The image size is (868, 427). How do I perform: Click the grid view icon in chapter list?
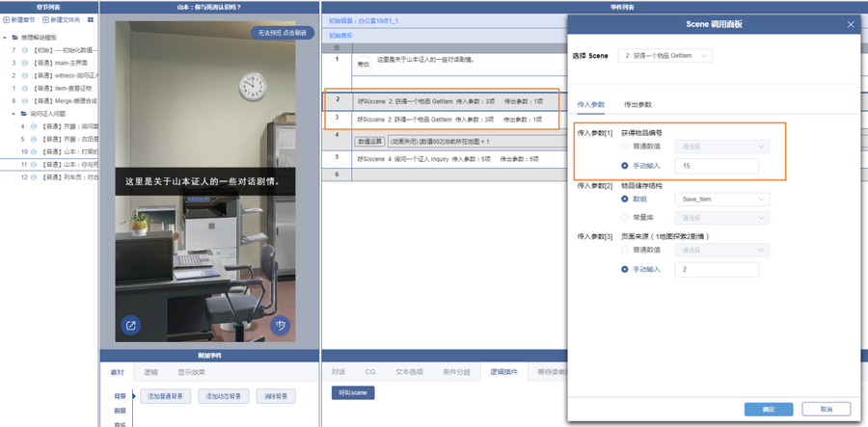tap(91, 19)
